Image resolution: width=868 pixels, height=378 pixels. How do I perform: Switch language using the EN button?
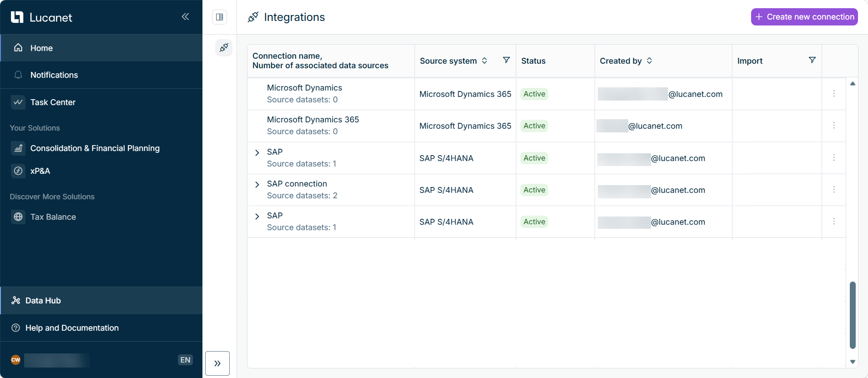185,360
